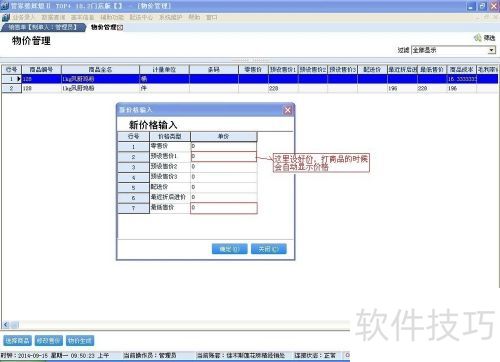Click the 最低售价 column header in main table
The image size is (500, 362).
coord(432,70)
